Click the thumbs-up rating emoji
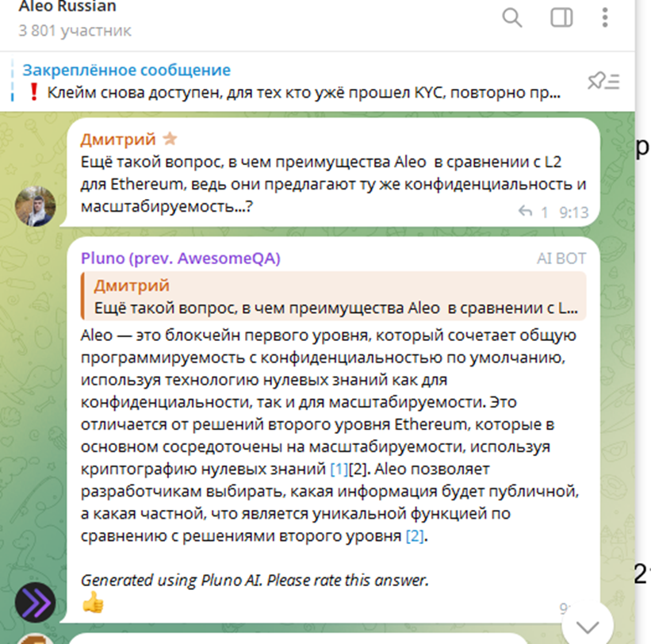 click(x=93, y=602)
